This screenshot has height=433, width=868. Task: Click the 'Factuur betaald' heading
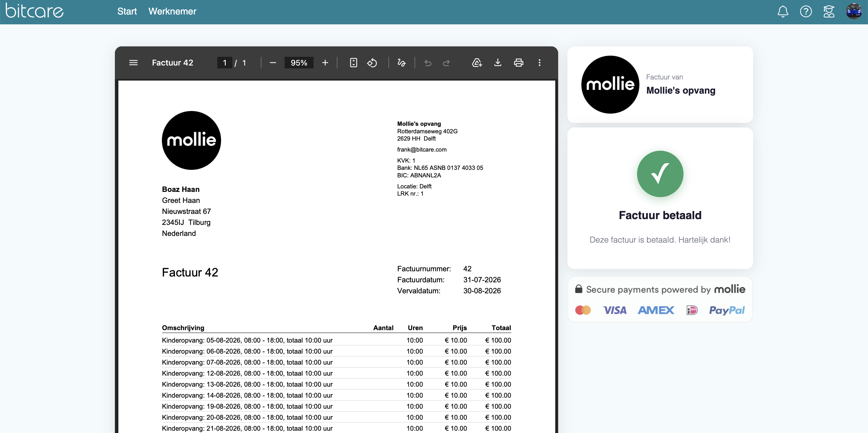coord(660,215)
